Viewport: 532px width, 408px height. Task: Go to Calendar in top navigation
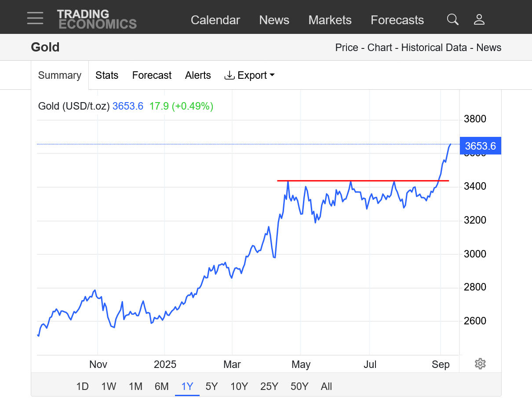click(x=215, y=20)
